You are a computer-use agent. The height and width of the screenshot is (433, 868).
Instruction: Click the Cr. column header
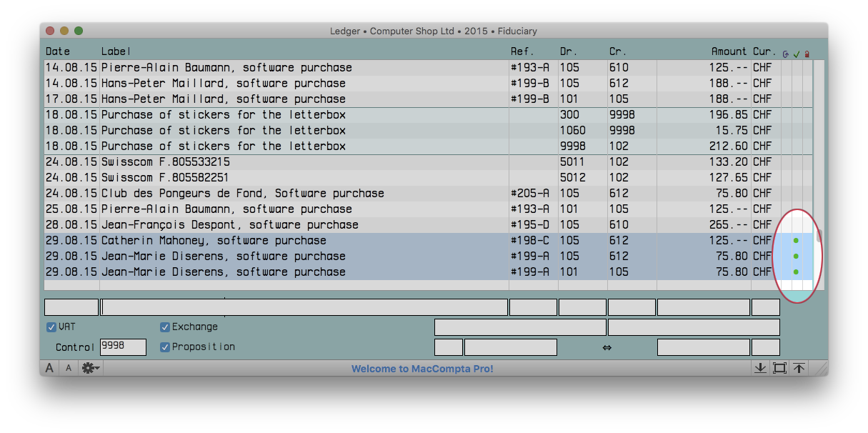[617, 51]
